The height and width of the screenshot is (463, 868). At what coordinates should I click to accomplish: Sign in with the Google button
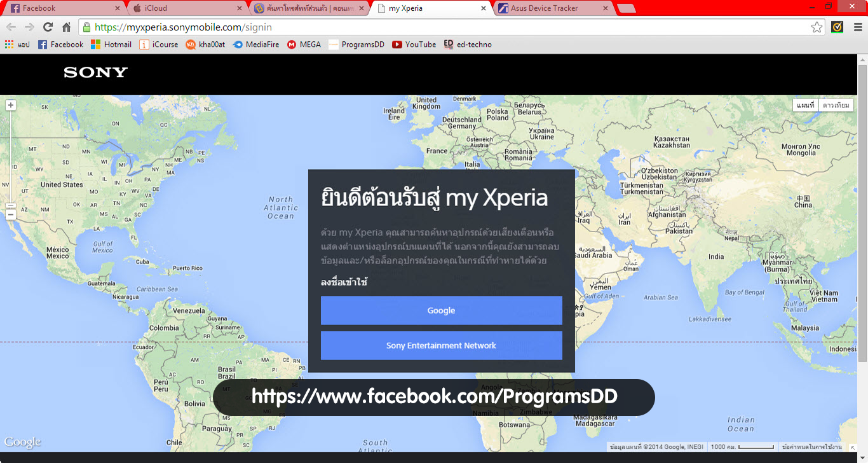(x=441, y=310)
